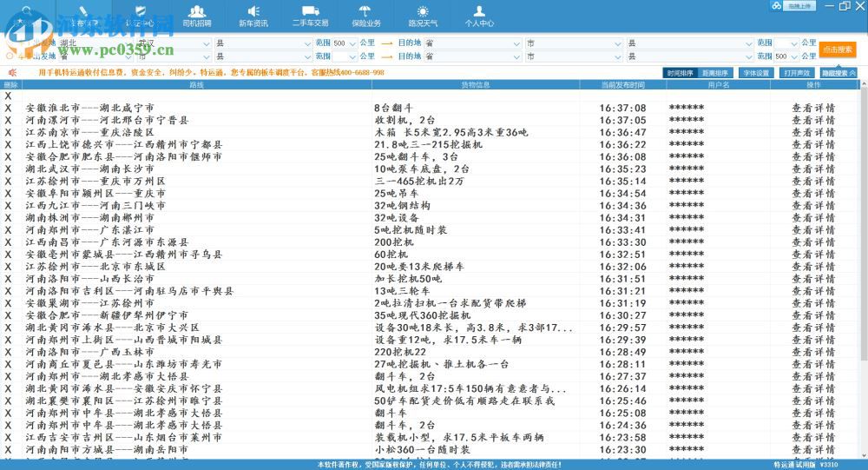Screen dimensions: 868x470
Task: Delete the 安徽淮北市—湖北咸宁市 row
Action: [x=8, y=108]
